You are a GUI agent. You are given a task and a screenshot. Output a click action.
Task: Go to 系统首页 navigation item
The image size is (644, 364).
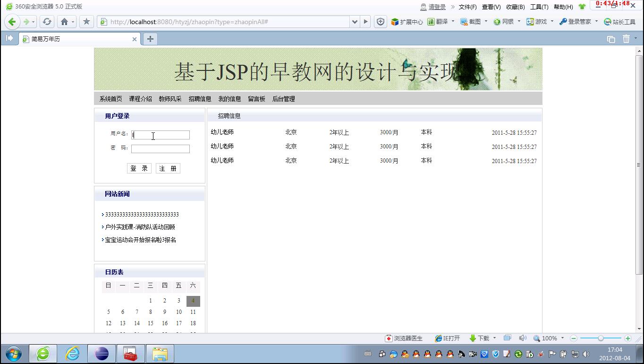[x=110, y=99]
